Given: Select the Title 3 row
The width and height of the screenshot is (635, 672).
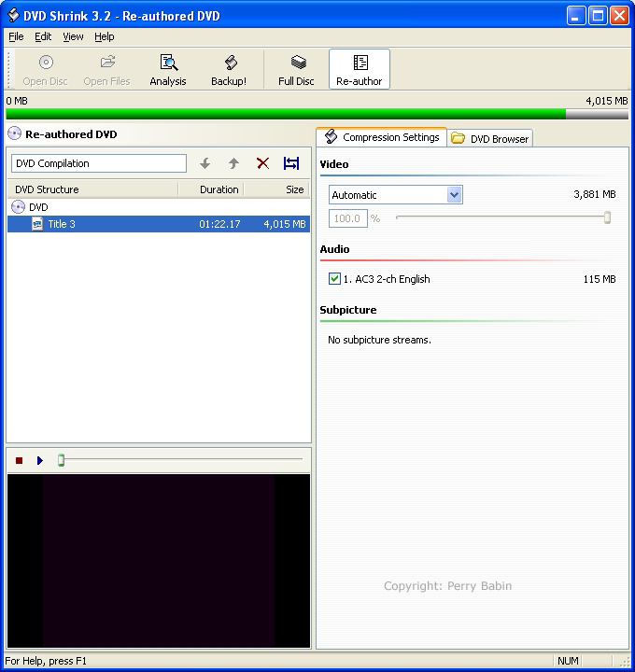Looking at the screenshot, I should coord(159,224).
